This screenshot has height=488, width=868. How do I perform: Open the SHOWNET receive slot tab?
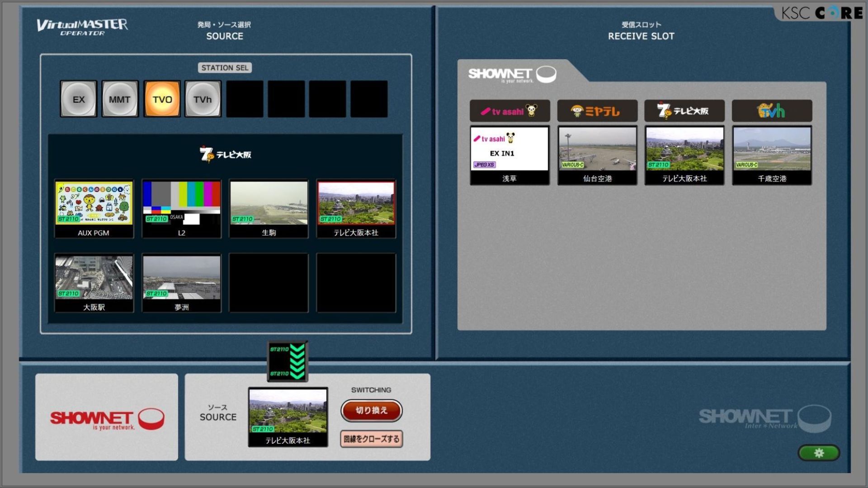click(x=512, y=74)
